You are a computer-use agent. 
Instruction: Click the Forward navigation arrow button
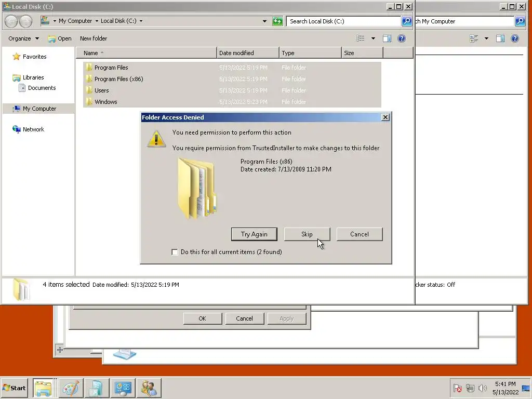pos(25,21)
